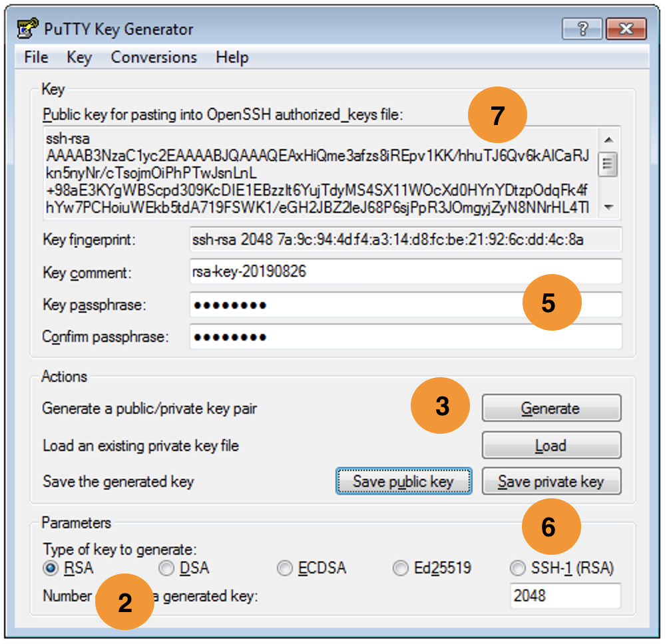667x644 pixels.
Task: Click the Confirm passphrase field
Action: (405, 337)
